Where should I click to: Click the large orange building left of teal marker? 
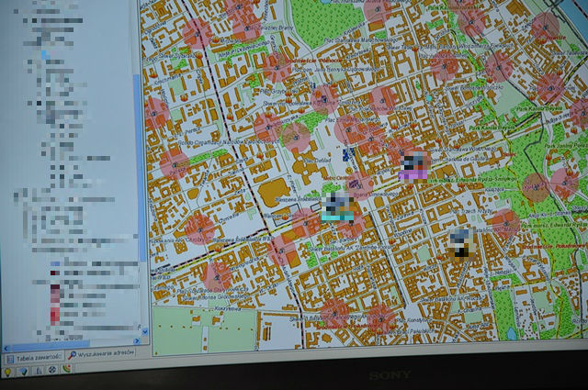pos(274,194)
